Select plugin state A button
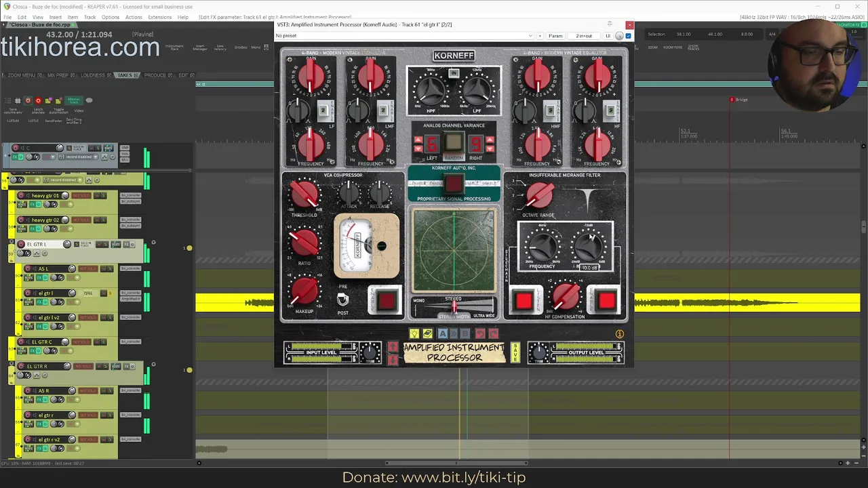This screenshot has width=868, height=488. coord(442,333)
